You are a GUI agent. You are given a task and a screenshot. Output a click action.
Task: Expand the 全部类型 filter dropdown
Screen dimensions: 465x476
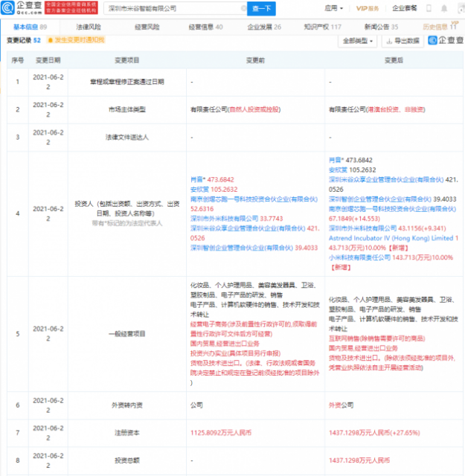pyautogui.click(x=357, y=41)
